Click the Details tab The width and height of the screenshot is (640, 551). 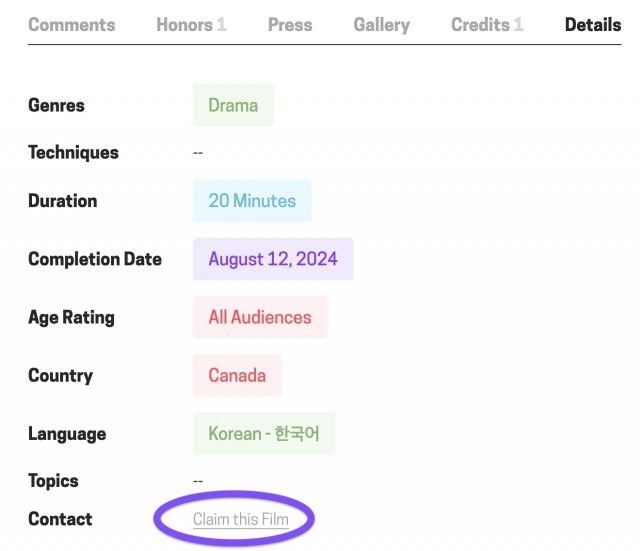point(593,25)
